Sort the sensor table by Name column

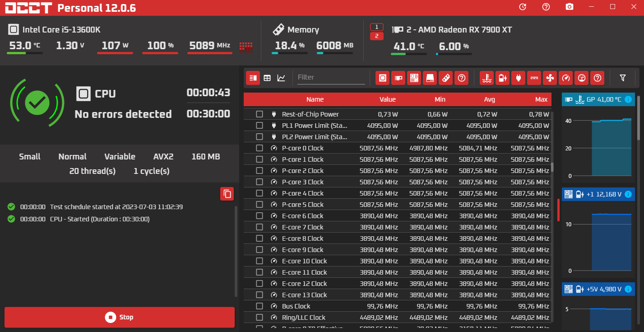click(x=315, y=99)
